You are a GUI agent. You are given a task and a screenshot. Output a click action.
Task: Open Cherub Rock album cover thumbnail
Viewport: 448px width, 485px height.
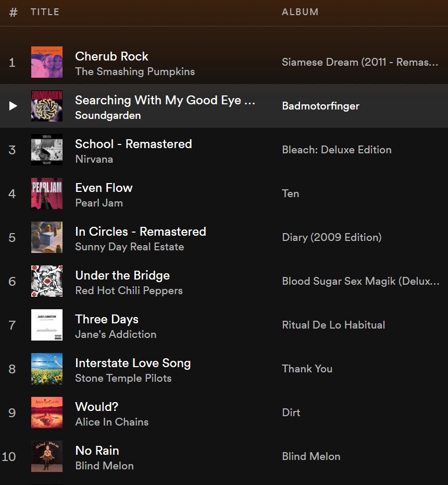coord(47,62)
